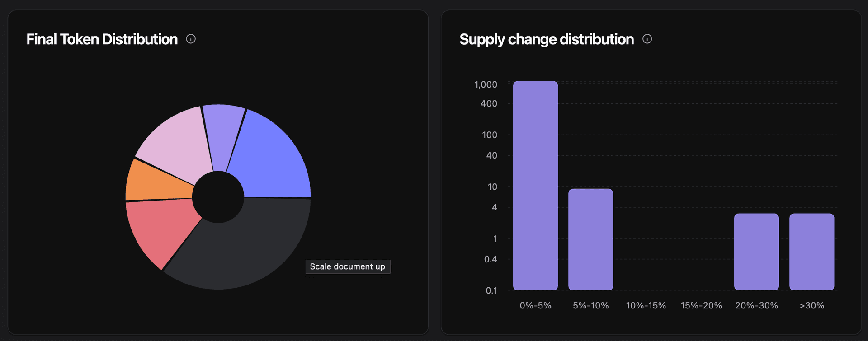Click the Supply change distribution title
Image resolution: width=868 pixels, height=341 pixels.
click(546, 39)
